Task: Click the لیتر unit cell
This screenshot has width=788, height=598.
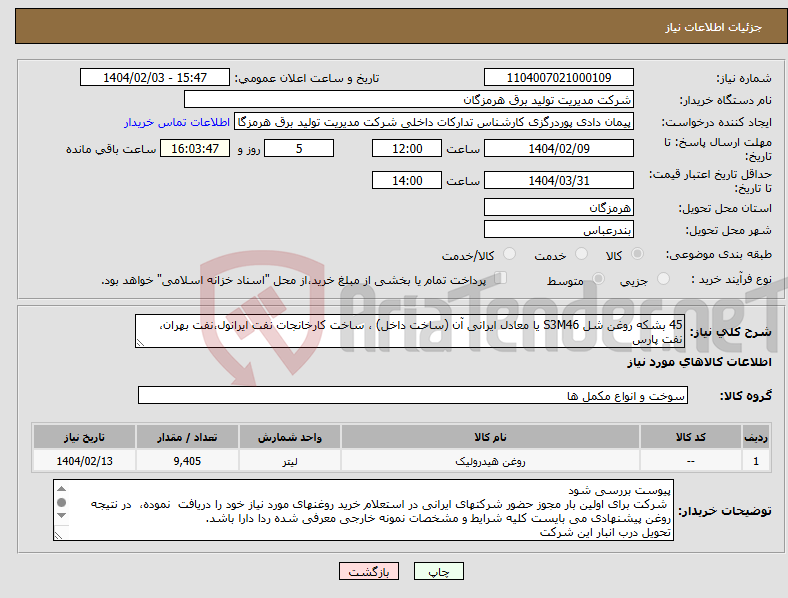Action: [290, 460]
